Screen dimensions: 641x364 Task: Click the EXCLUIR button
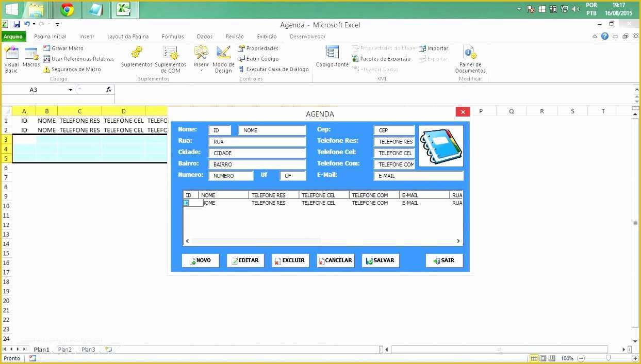(290, 260)
